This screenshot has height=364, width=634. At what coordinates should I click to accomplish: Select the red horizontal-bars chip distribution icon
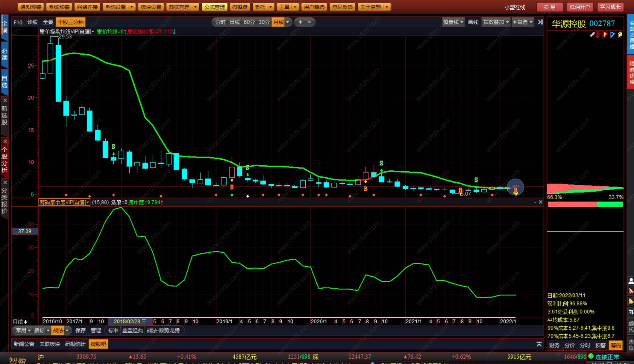point(599,35)
